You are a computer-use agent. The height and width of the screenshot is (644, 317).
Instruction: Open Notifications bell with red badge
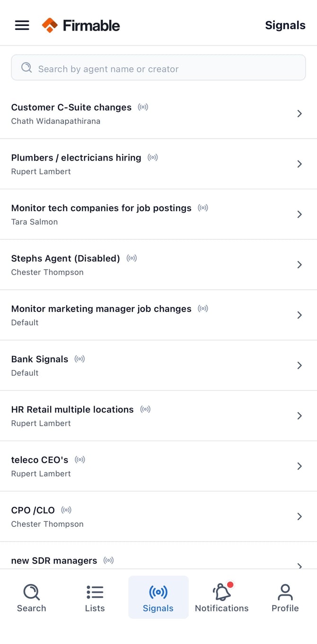pyautogui.click(x=222, y=597)
